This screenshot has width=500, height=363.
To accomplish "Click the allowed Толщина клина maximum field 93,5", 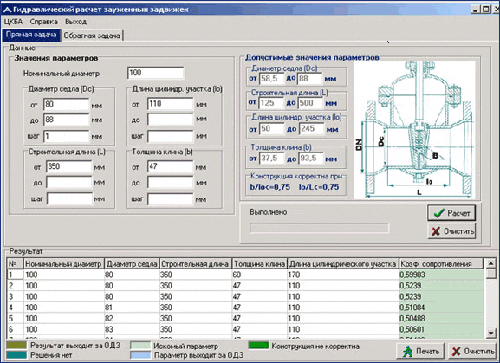I will click(x=311, y=158).
